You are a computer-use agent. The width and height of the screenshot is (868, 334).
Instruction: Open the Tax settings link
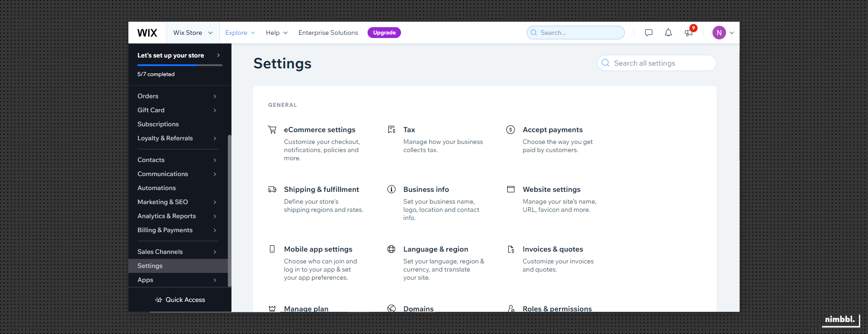[x=409, y=129]
